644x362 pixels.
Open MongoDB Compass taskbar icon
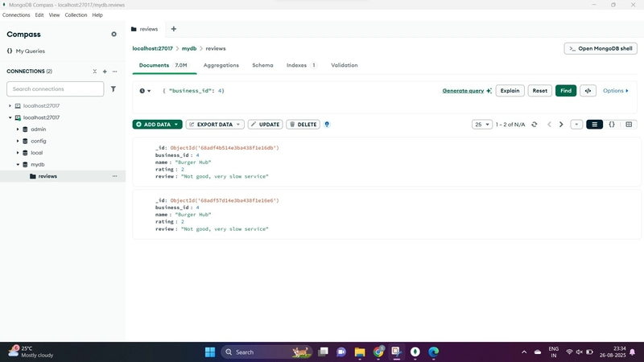(x=415, y=352)
